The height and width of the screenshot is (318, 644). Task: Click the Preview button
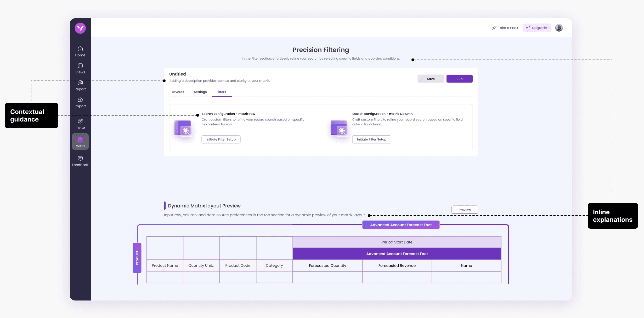click(465, 210)
